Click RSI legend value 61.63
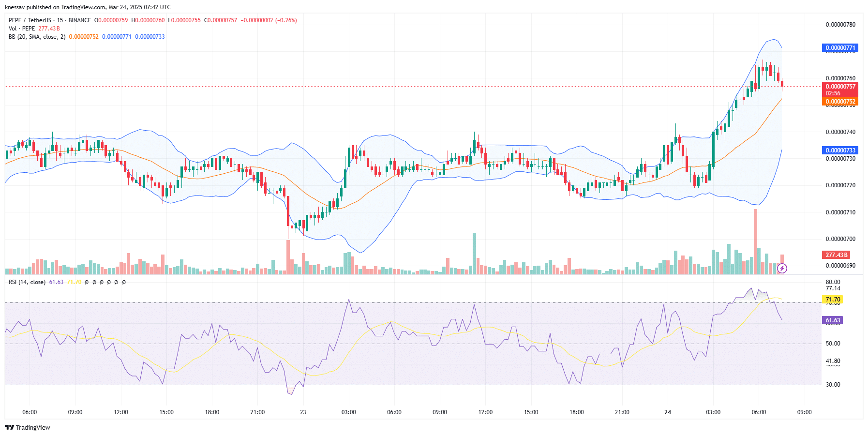The image size is (868, 436). pos(56,282)
